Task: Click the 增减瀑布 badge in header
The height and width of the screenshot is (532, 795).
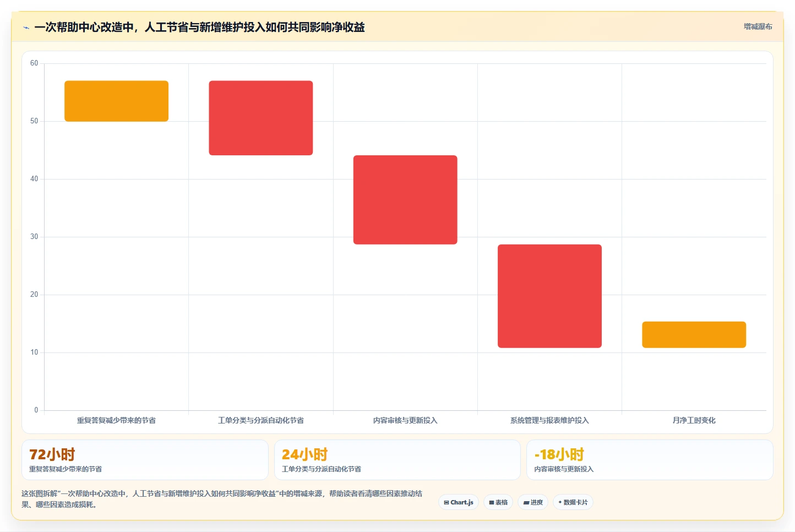Action: [758, 26]
